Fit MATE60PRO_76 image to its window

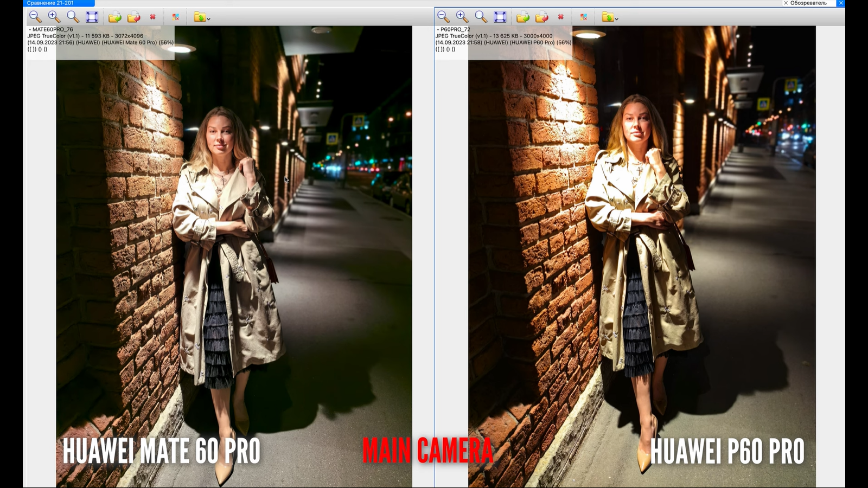[x=92, y=17]
